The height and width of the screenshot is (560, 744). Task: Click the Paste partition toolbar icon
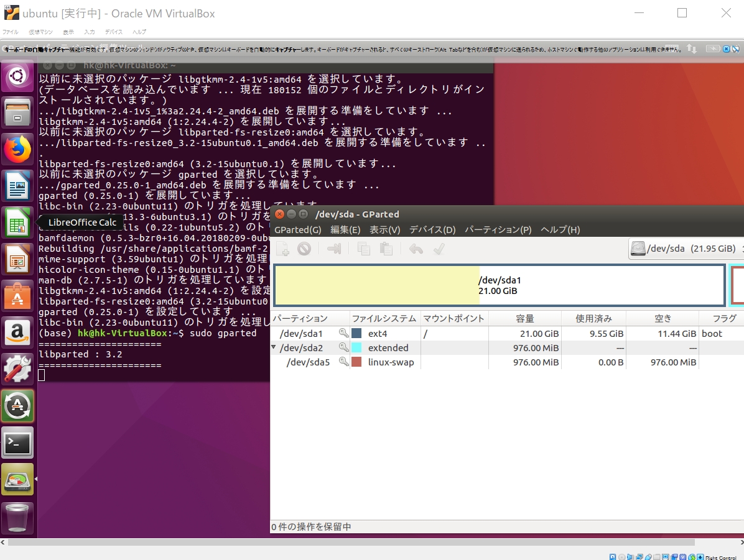pos(386,249)
